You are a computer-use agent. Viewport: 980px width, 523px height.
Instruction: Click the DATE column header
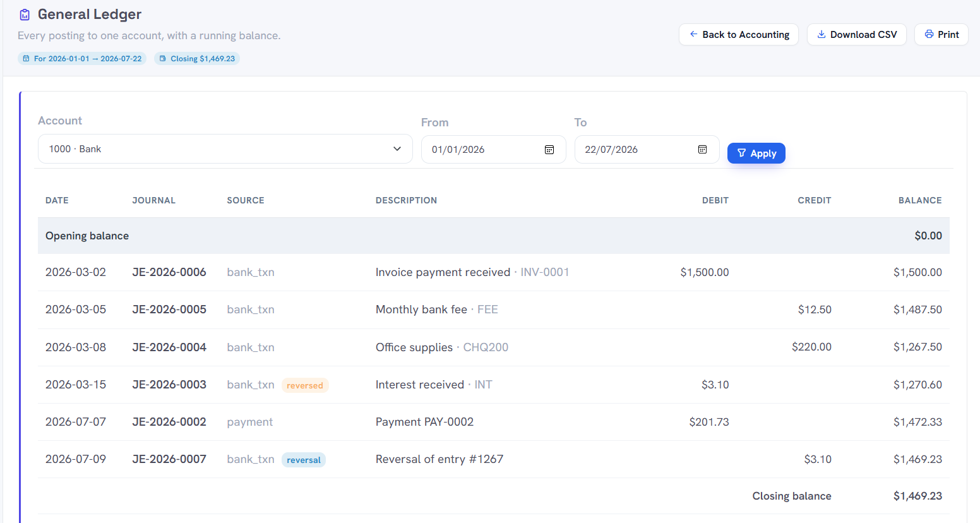pyautogui.click(x=57, y=200)
